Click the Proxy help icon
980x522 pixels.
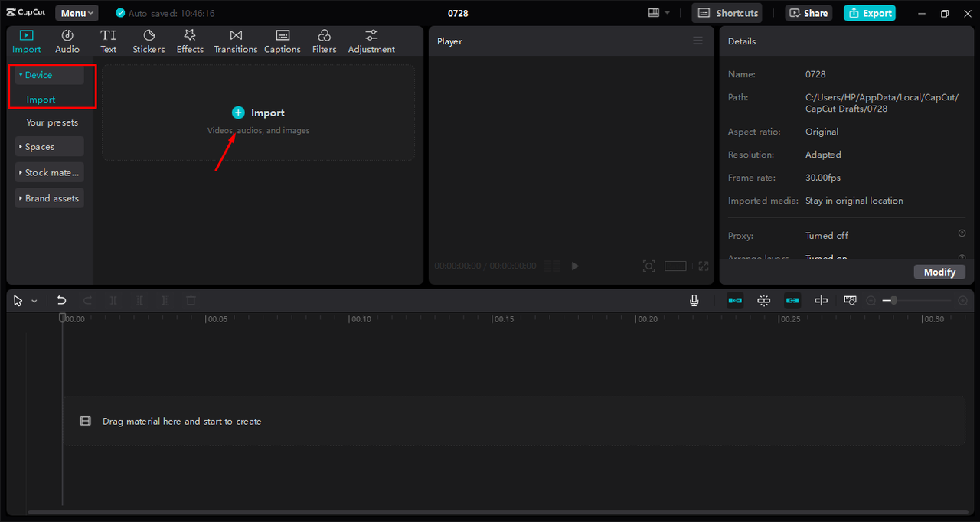[962, 233]
